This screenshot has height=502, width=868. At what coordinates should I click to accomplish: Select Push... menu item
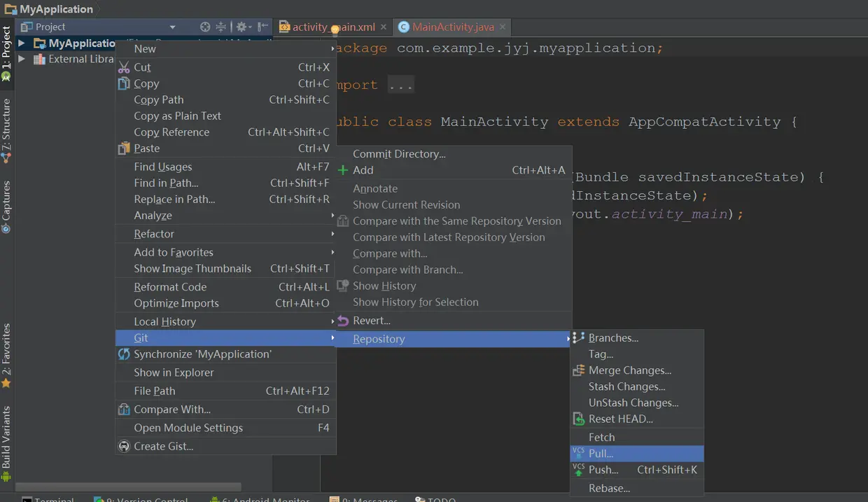point(637,470)
